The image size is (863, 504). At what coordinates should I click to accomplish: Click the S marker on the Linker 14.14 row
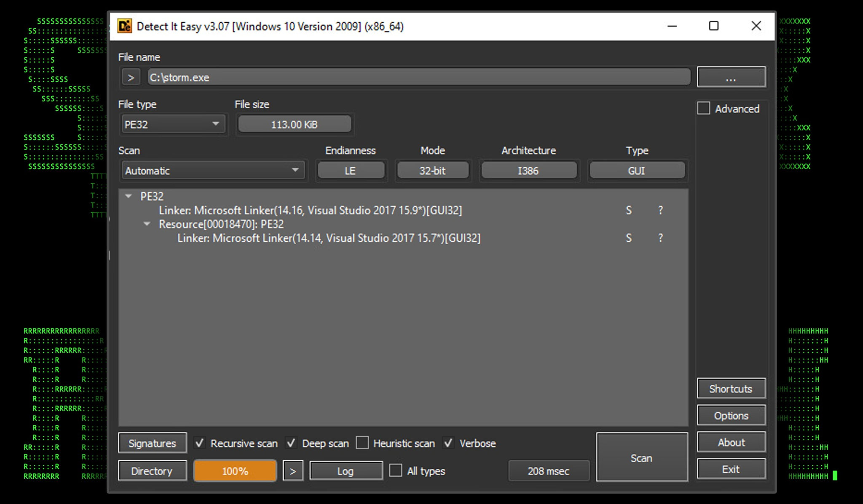coord(628,238)
